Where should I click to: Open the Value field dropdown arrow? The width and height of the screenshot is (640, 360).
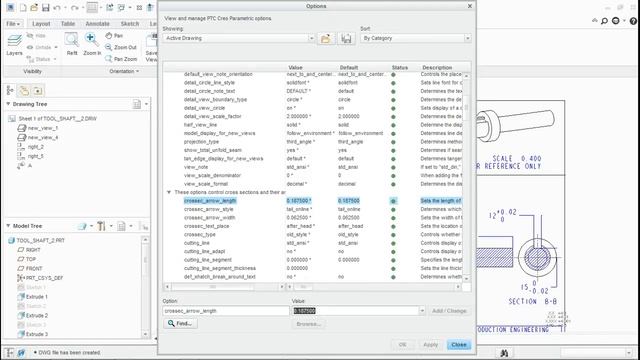click(422, 311)
